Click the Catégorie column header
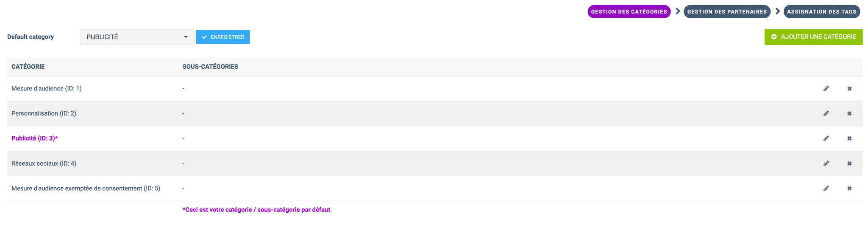The image size is (868, 231). click(28, 67)
